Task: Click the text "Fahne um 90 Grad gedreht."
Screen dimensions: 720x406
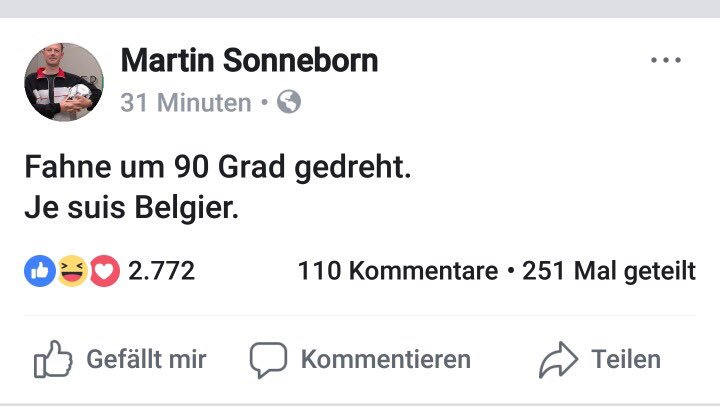Action: [x=217, y=168]
